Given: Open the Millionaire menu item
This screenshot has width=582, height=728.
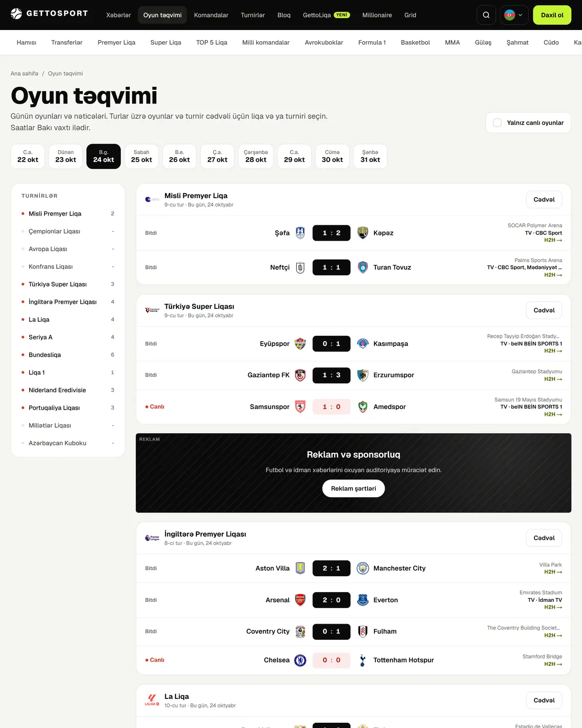Looking at the screenshot, I should point(377,15).
